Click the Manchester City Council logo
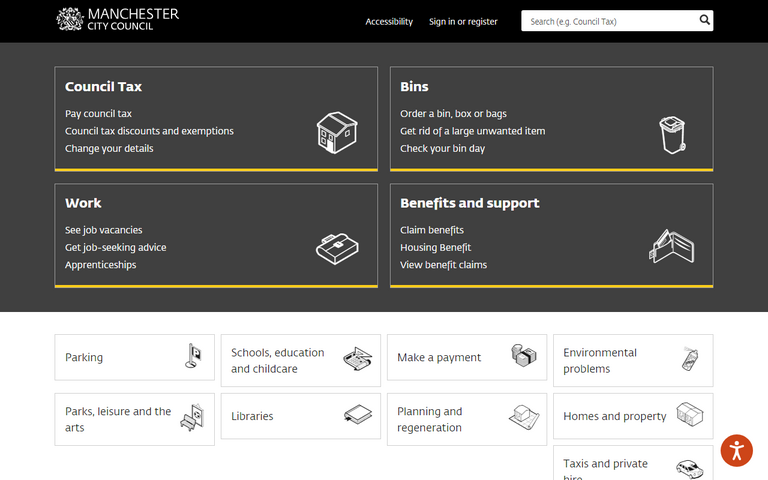768x480 pixels. click(117, 19)
